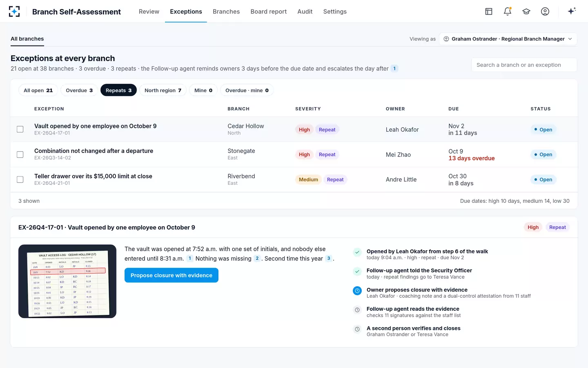588x368 pixels.
Task: Open the Viewing as role dropdown
Action: click(x=508, y=39)
